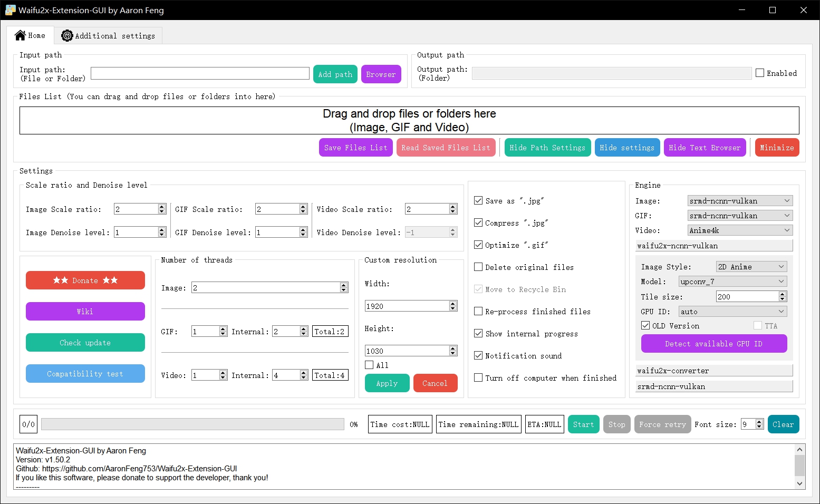Image resolution: width=820 pixels, height=504 pixels.
Task: Click the GIF Internal threads spinbox
Action: tap(290, 331)
